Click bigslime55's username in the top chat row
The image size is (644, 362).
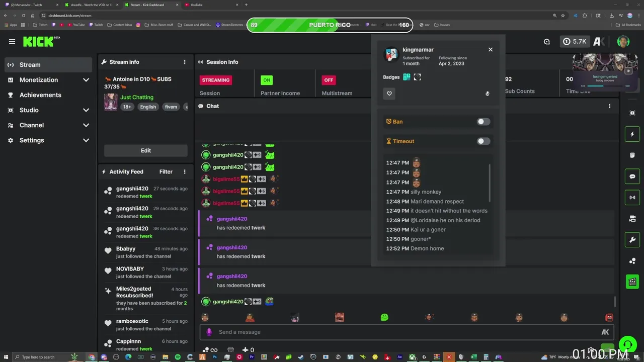[226, 179]
